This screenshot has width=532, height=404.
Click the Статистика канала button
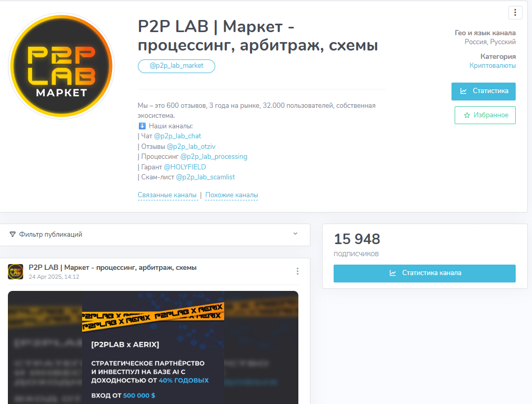tap(425, 274)
